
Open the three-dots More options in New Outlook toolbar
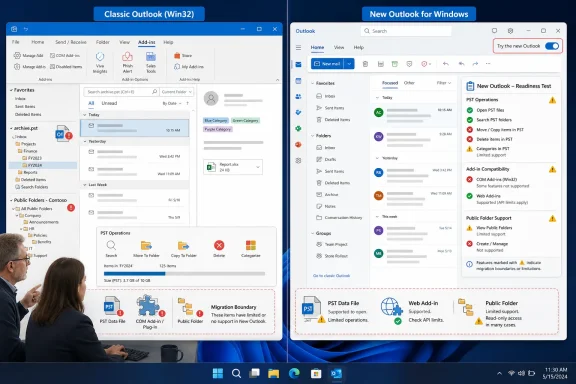click(x=488, y=64)
